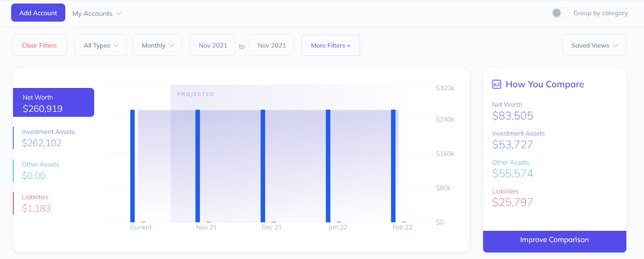The width and height of the screenshot is (644, 259).
Task: Click More Filters + button
Action: [330, 45]
